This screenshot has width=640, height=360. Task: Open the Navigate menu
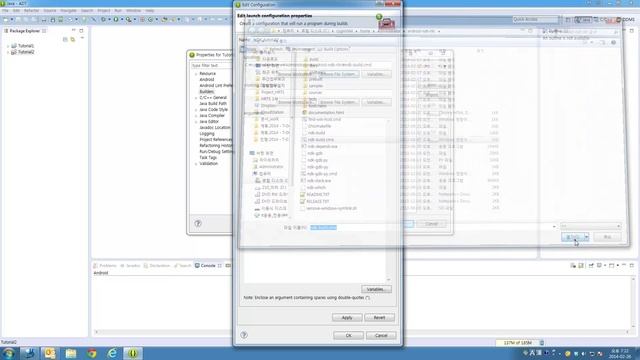click(68, 11)
